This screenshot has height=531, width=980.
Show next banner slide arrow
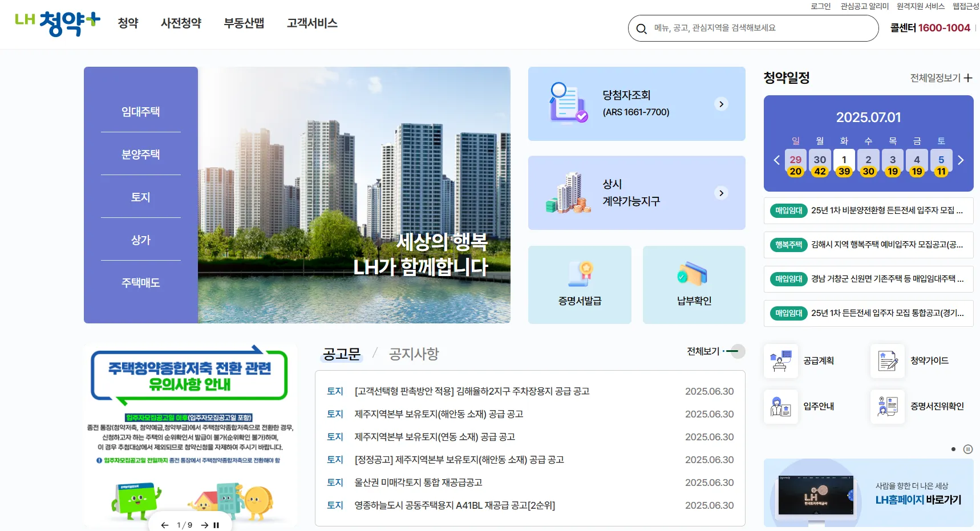[204, 525]
